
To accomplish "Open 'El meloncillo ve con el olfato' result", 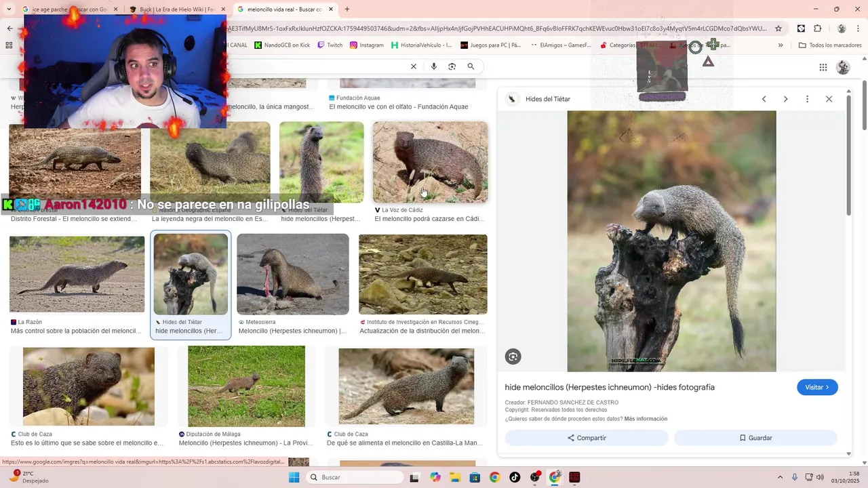I will click(399, 106).
